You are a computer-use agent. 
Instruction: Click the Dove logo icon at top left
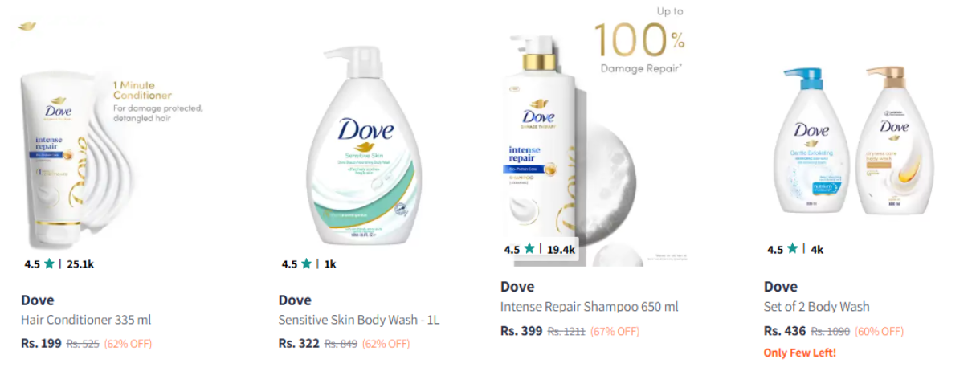pos(27,27)
